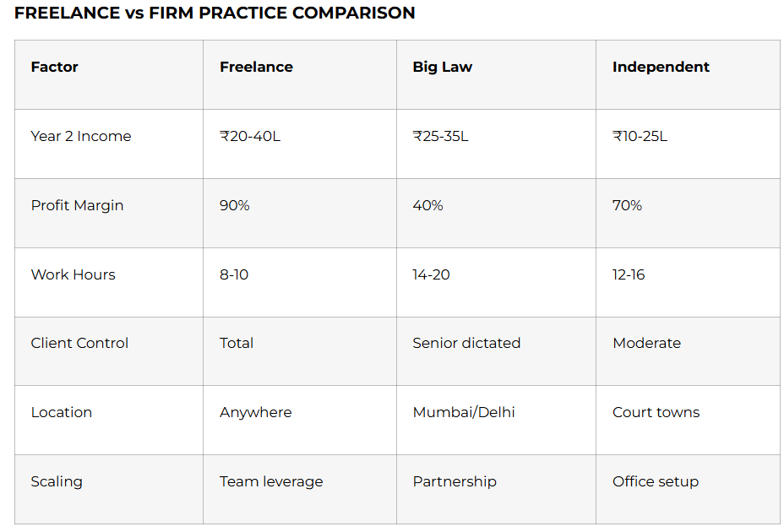Viewport: 784px width, 532px height.
Task: Select the 'Independent' column header
Action: (x=661, y=68)
